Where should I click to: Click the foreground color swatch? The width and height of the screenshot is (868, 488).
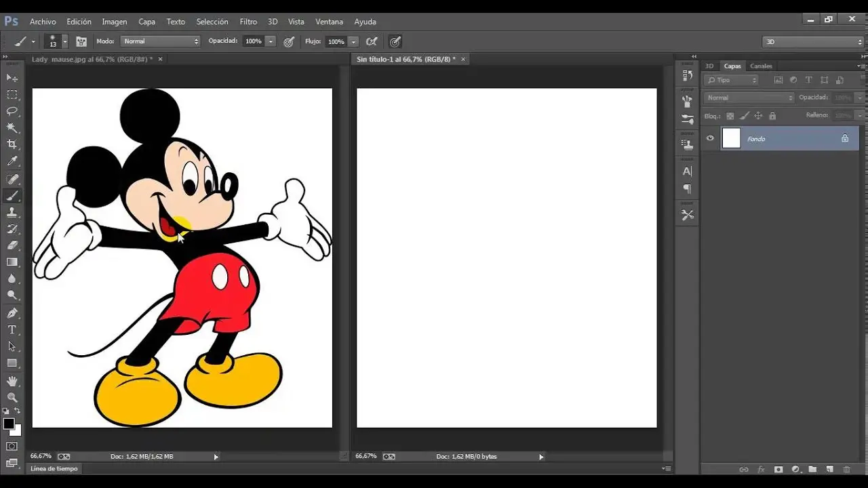[x=9, y=424]
